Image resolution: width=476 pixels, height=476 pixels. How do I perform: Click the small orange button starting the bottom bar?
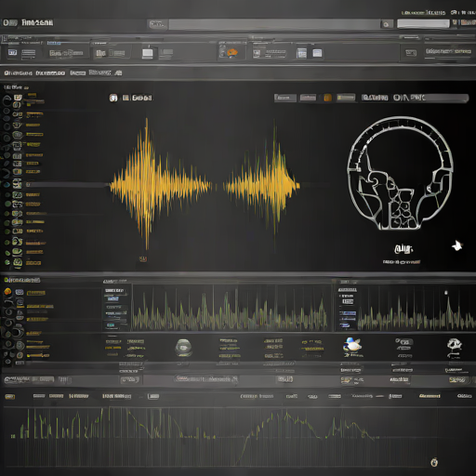click(x=9, y=396)
